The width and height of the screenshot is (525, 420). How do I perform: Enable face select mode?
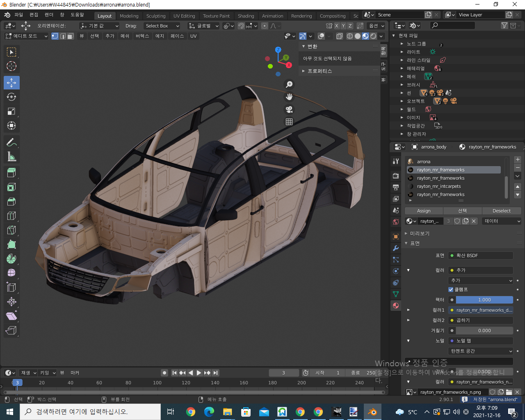point(71,36)
